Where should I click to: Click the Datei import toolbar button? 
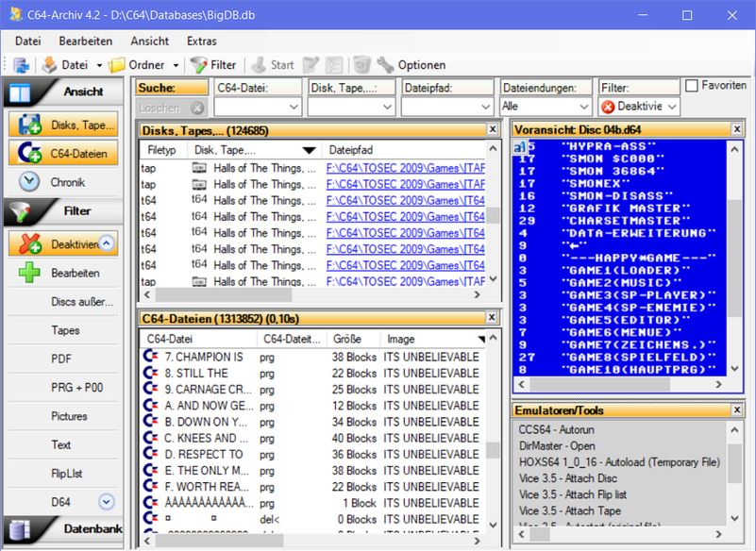65,65
